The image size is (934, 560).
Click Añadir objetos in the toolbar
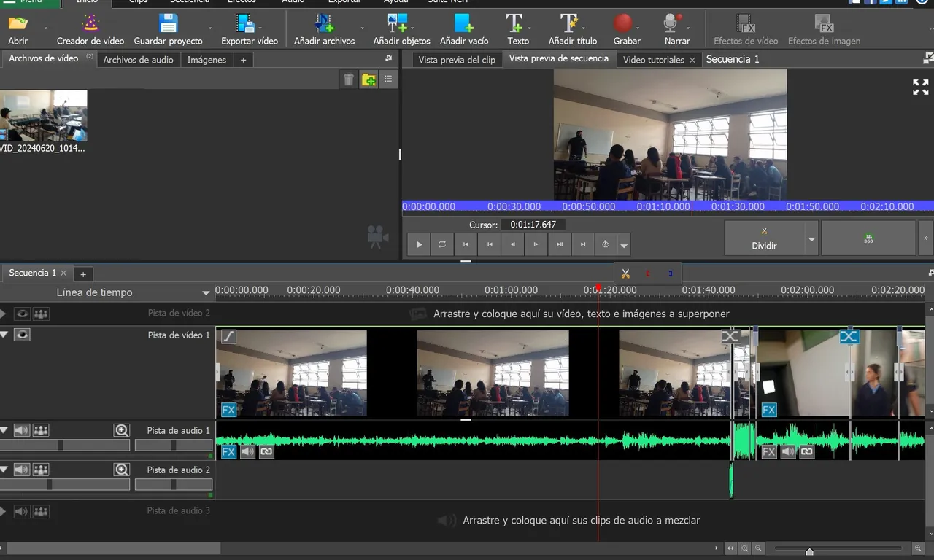point(401,29)
